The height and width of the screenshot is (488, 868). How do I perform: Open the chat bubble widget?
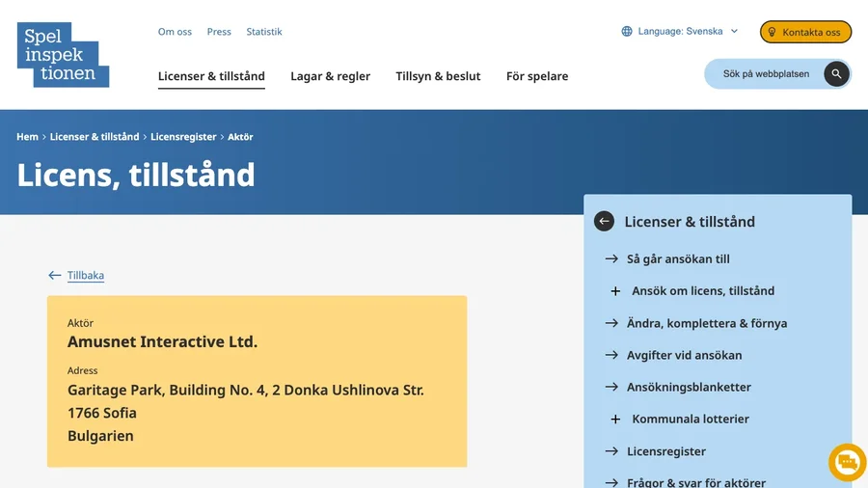pyautogui.click(x=847, y=462)
